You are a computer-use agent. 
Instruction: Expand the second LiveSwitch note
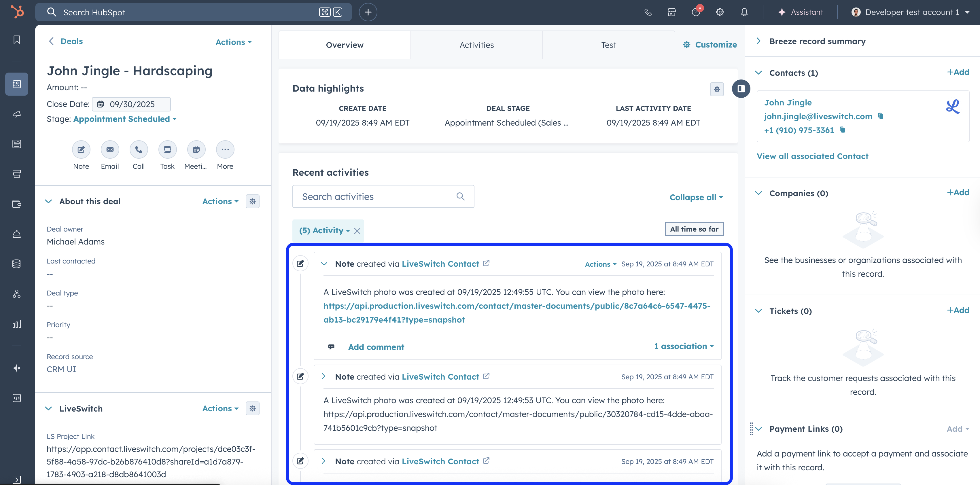tap(324, 376)
